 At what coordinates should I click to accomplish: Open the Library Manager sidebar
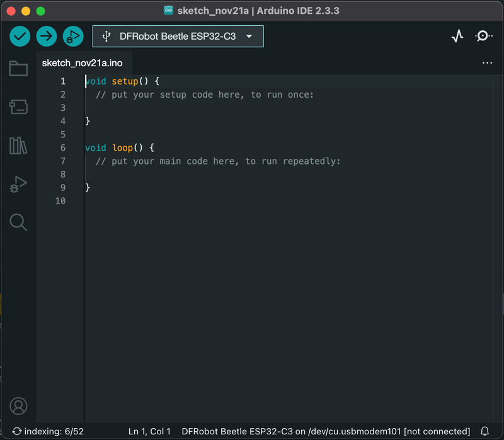pyautogui.click(x=18, y=146)
